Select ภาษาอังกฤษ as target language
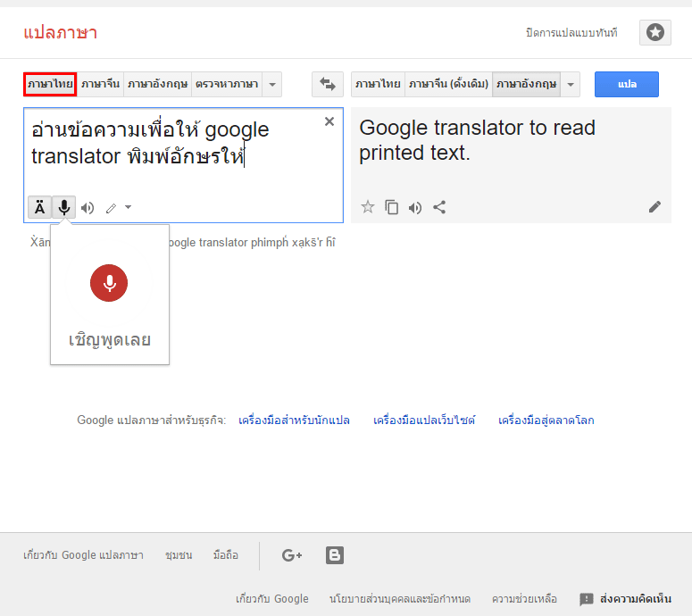692x616 pixels. click(x=526, y=84)
